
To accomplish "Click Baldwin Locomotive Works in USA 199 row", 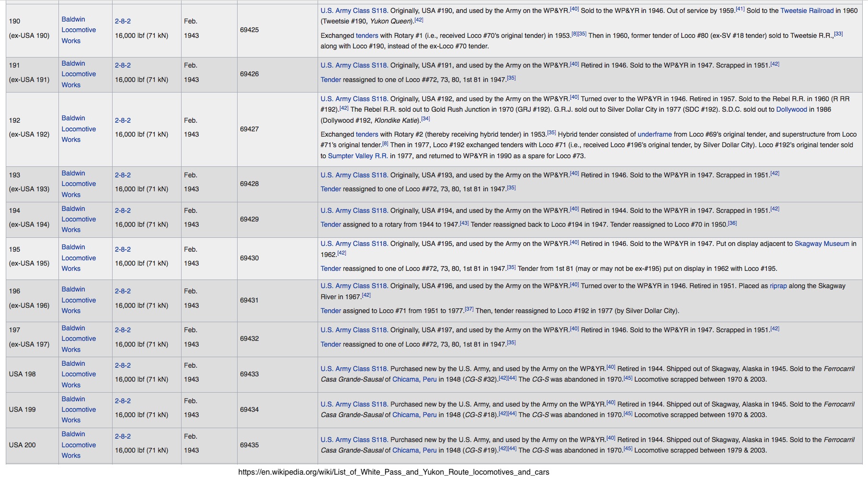I will coord(79,409).
